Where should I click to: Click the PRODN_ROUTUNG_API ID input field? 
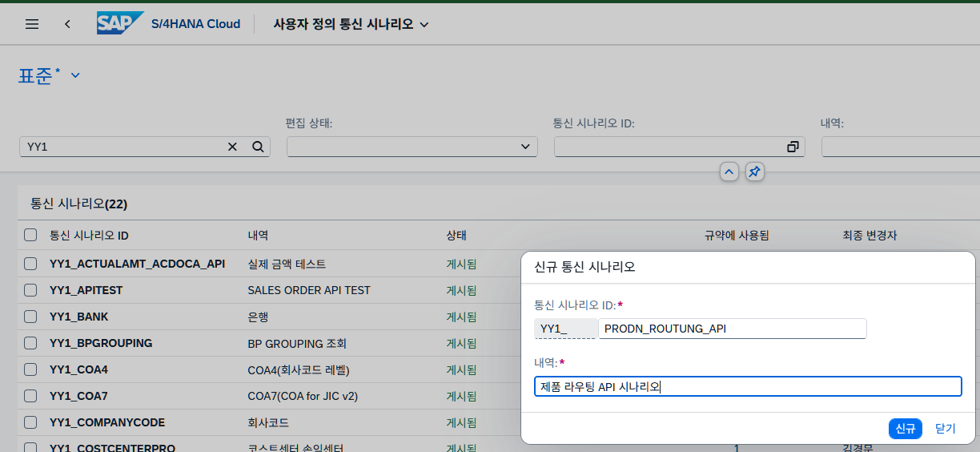pos(733,329)
